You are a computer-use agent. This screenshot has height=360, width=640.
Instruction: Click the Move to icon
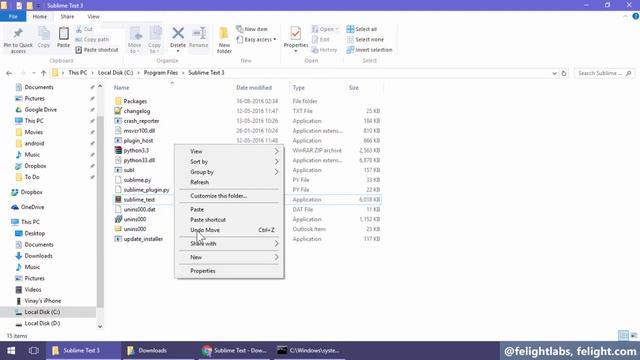[135, 40]
